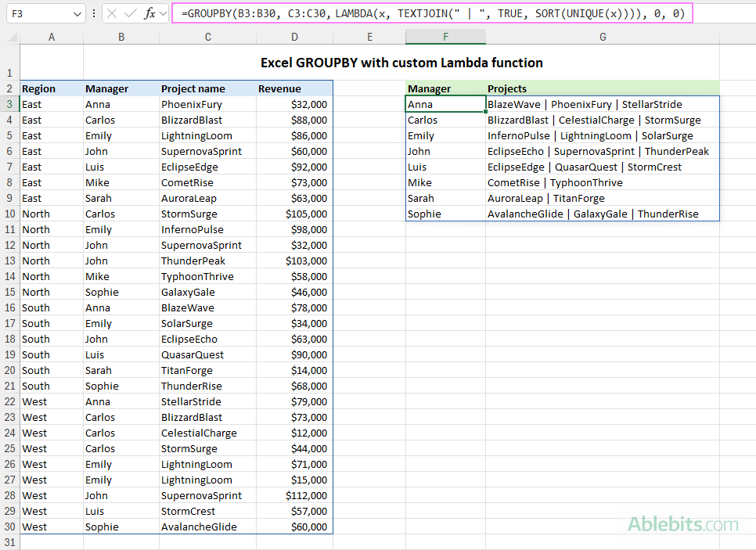Select column B header
This screenshot has width=756, height=550.
click(x=121, y=37)
